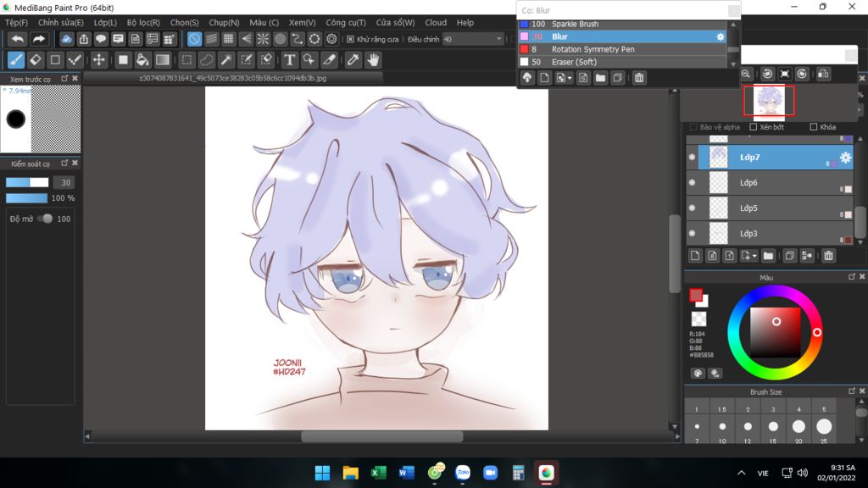Open the Điều chỉnh correction dropdown
The image size is (868, 488).
[x=473, y=39]
